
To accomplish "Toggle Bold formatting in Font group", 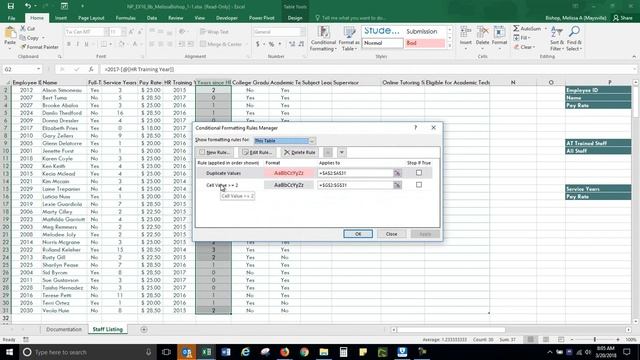I will (x=69, y=44).
